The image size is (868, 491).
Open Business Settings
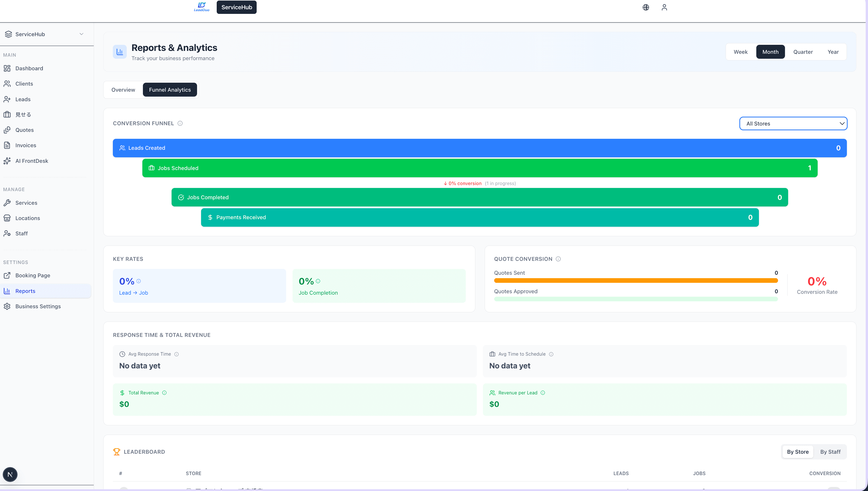(x=38, y=306)
